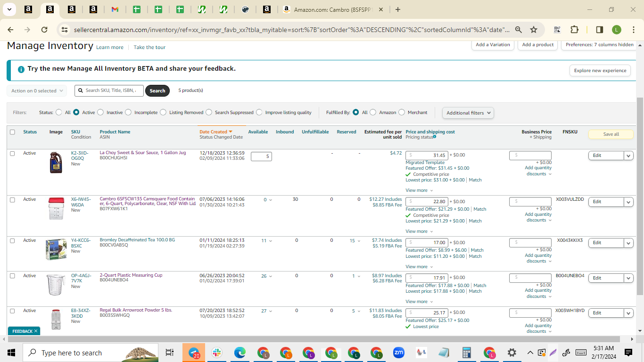Open the Additional filters dropdown
The image size is (644, 362).
click(x=468, y=113)
